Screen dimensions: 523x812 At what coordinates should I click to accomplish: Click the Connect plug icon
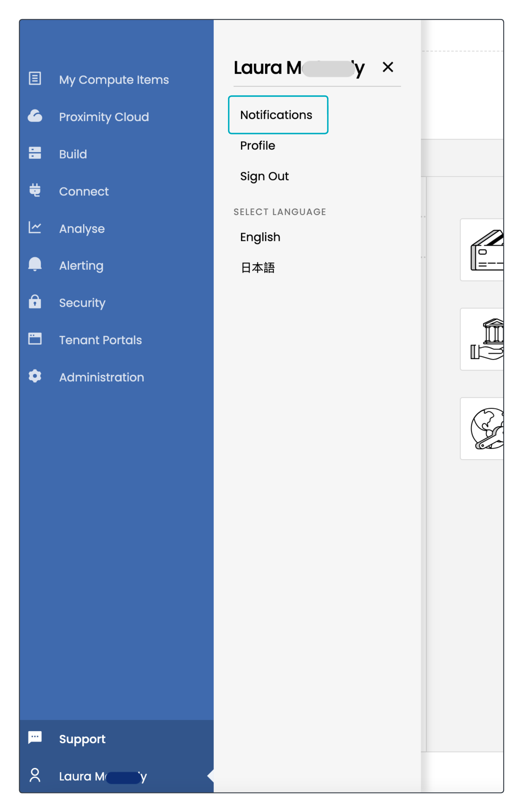tap(35, 190)
